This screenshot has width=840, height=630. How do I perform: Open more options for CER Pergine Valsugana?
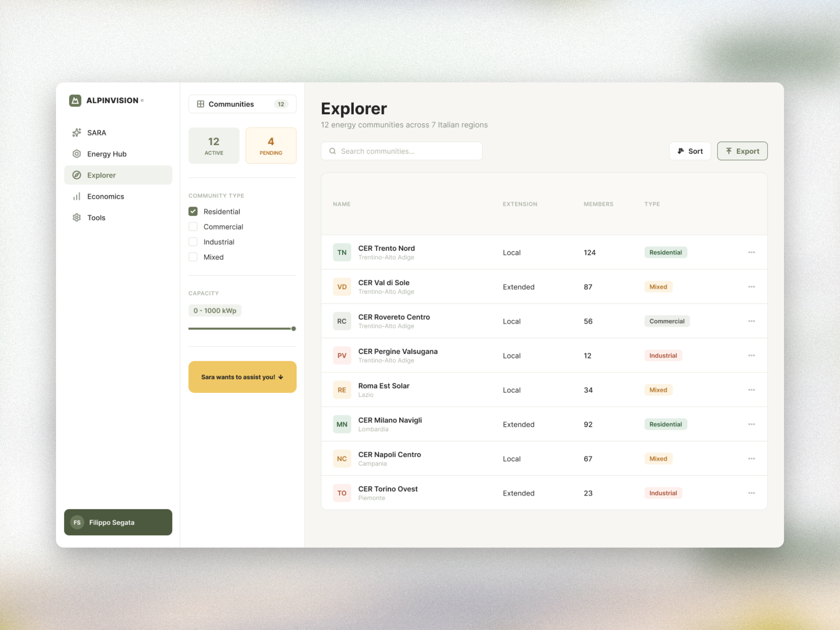751,356
